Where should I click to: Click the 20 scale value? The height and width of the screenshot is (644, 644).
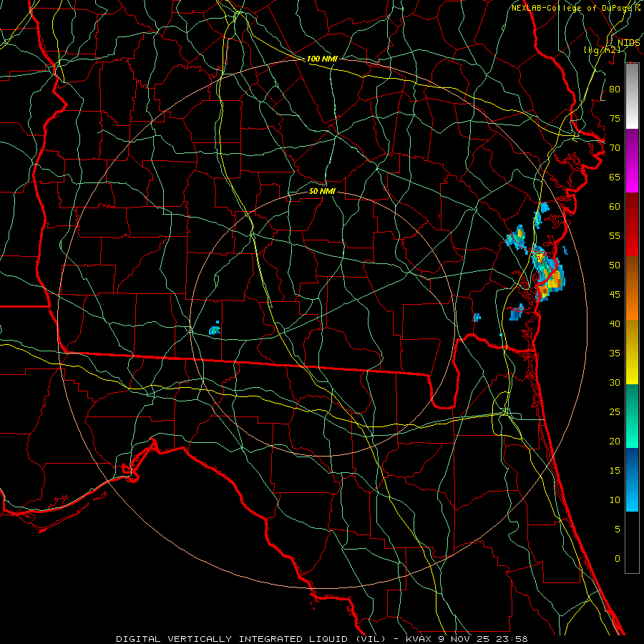click(x=615, y=441)
